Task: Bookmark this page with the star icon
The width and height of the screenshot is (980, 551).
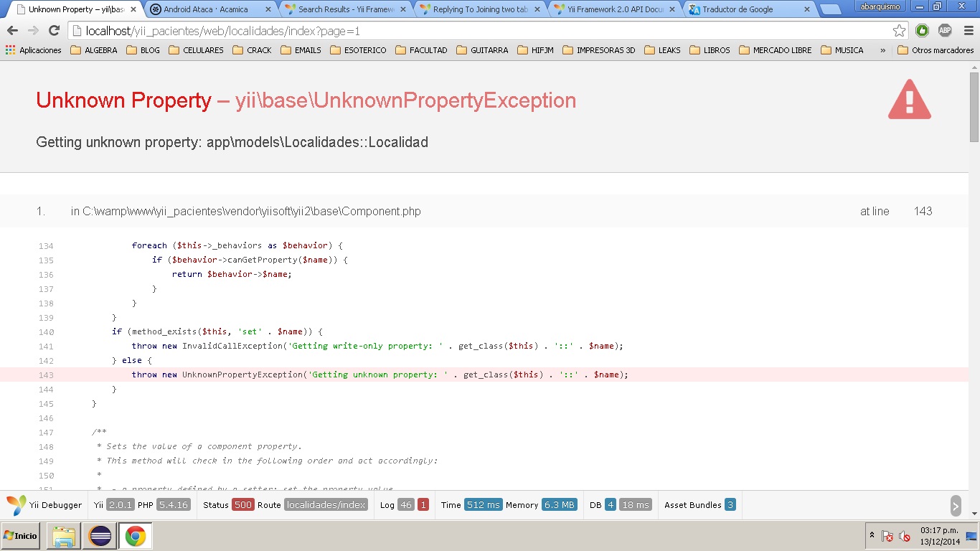Action: [x=899, y=31]
